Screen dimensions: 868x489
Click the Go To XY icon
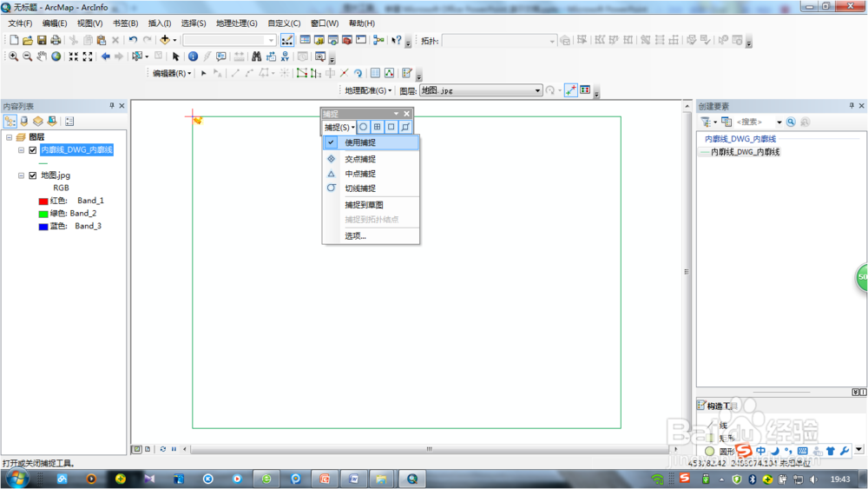pos(285,56)
